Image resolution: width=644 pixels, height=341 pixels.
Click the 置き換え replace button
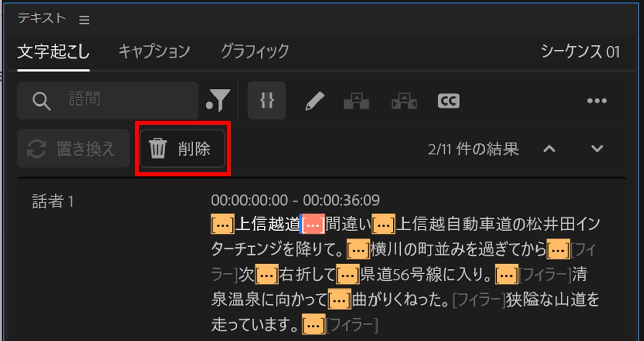[x=73, y=149]
